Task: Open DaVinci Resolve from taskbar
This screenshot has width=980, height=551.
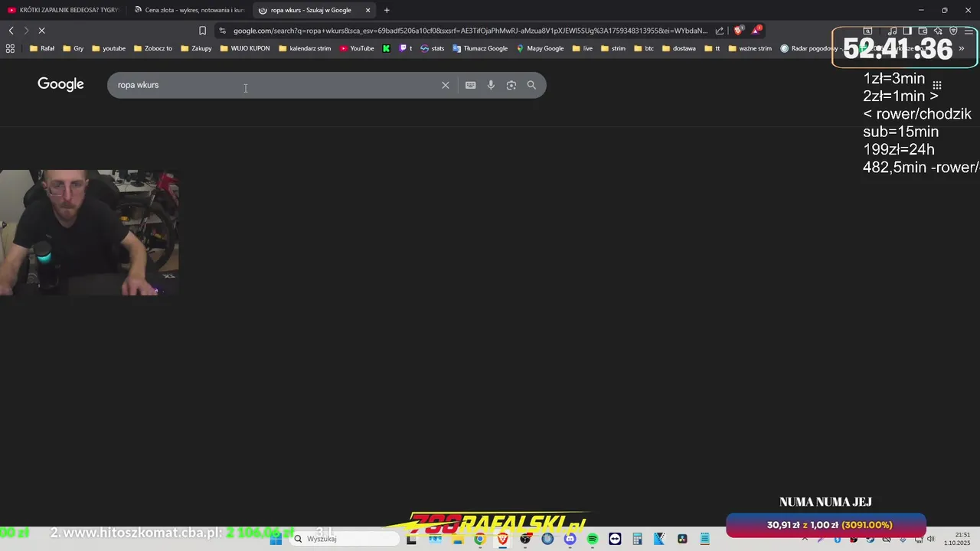Action: tap(682, 539)
